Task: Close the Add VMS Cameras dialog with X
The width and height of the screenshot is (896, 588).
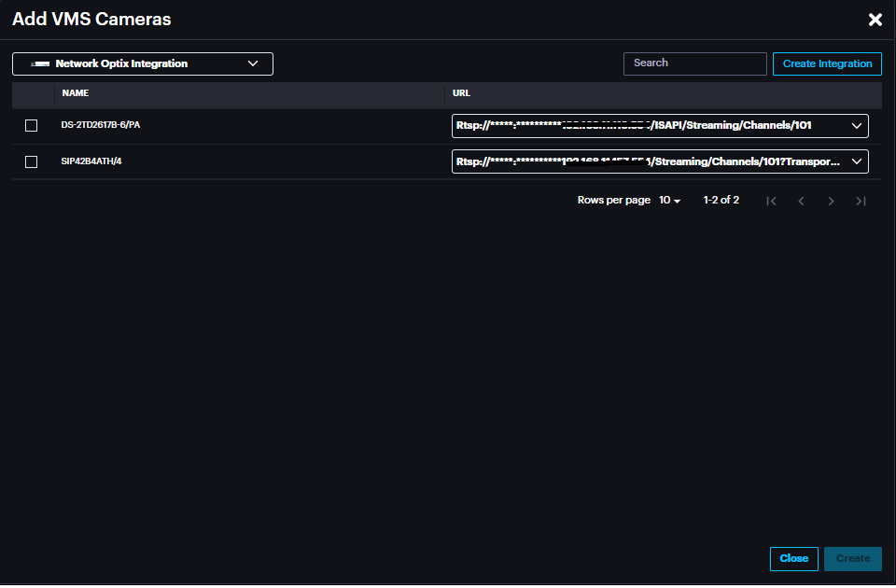Action: coord(875,20)
